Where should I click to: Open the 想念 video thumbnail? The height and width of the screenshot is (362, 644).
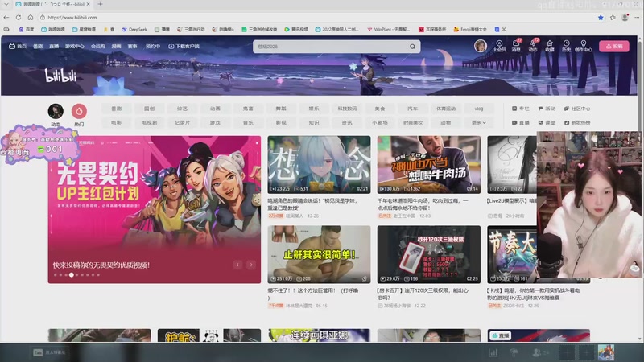(x=319, y=165)
